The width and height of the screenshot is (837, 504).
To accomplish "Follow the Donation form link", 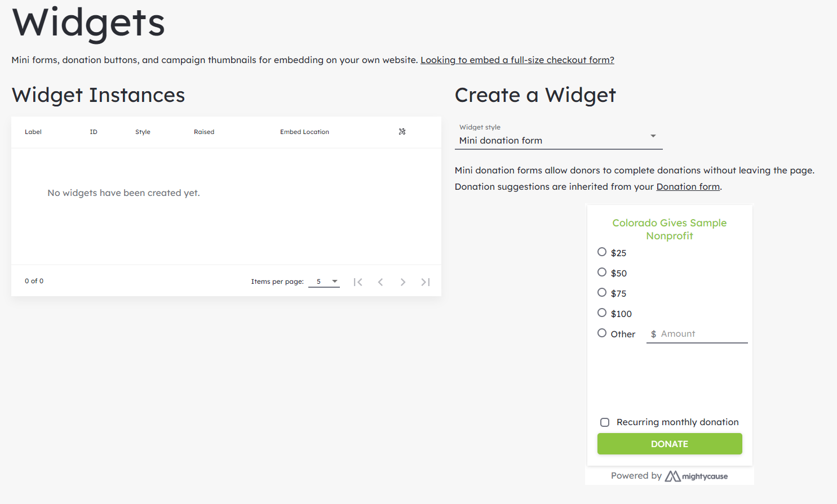I will pos(688,187).
